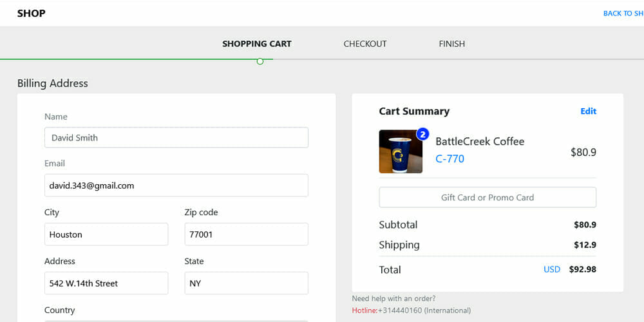The height and width of the screenshot is (322, 644).
Task: Click the Gift Card or Promo Card field
Action: 488,198
